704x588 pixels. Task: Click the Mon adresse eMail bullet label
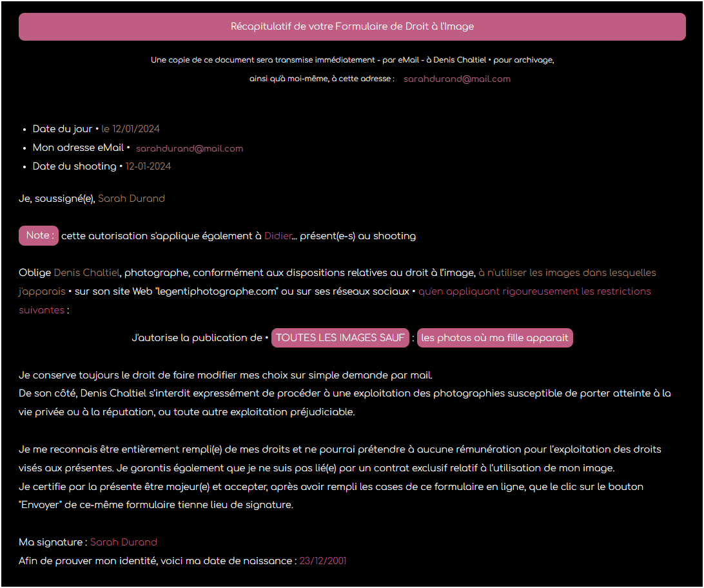[78, 148]
